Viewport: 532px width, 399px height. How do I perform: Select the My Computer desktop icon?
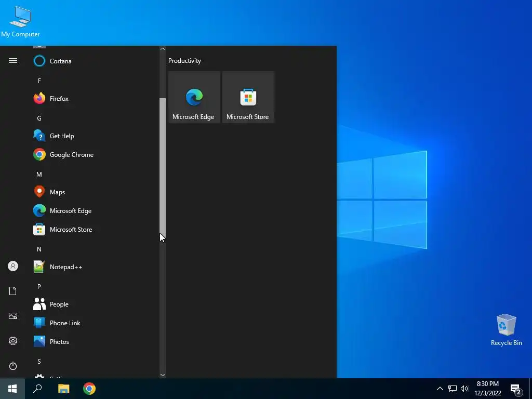pos(20,21)
